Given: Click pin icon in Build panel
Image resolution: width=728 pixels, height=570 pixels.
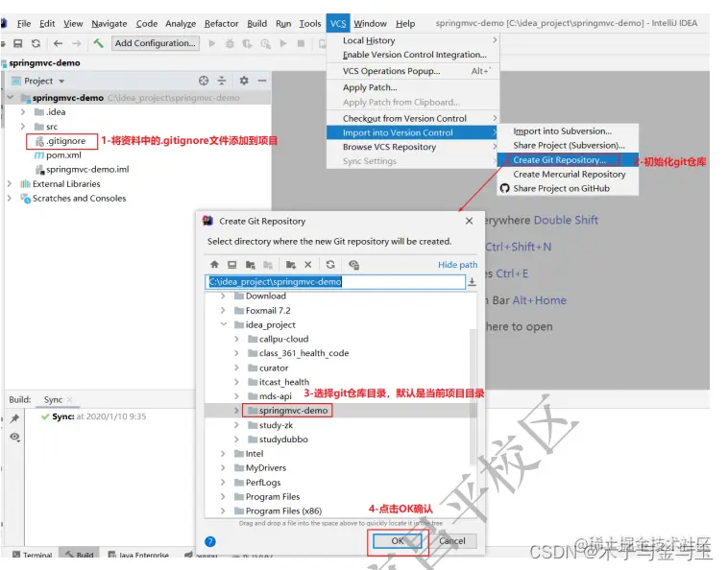Looking at the screenshot, I should pyautogui.click(x=14, y=418).
